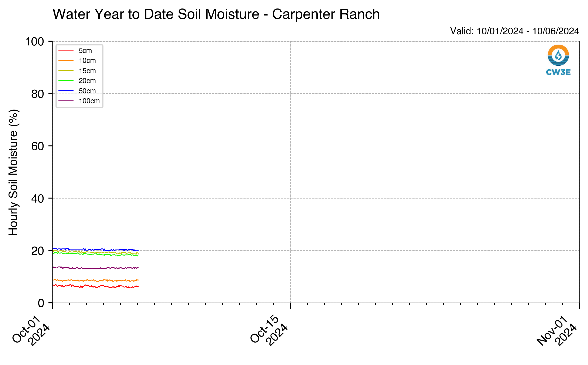Click the Nov-01 2024 axis label
Screen dimensions: 588x365
click(x=557, y=330)
